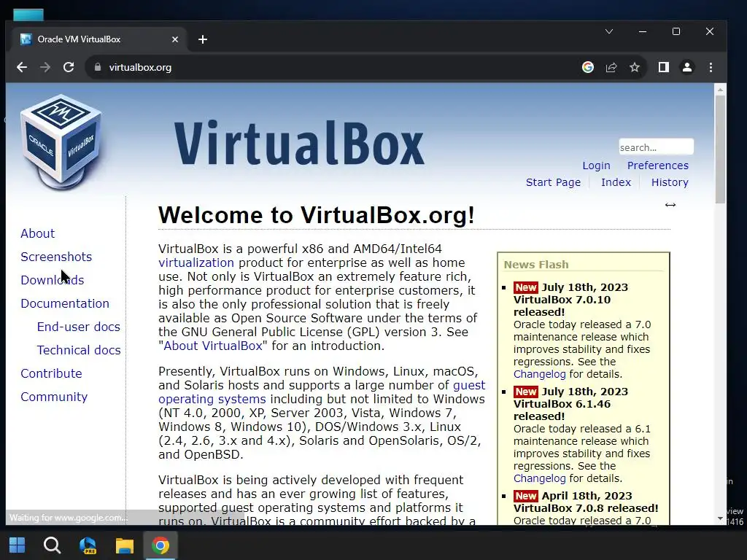Open Chrome three-dot menu
Viewport: 747px width, 560px height.
[711, 67]
